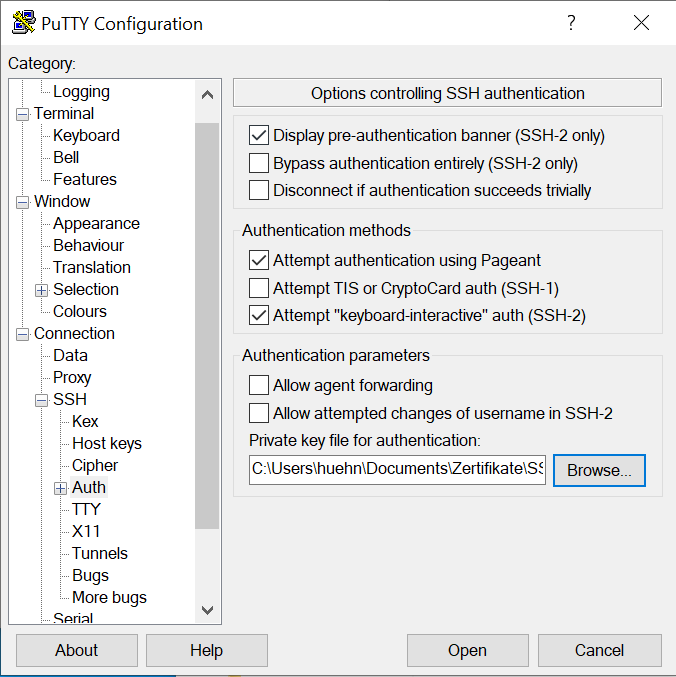The width and height of the screenshot is (676, 677).
Task: Select Tunnels in category tree
Action: 100,553
